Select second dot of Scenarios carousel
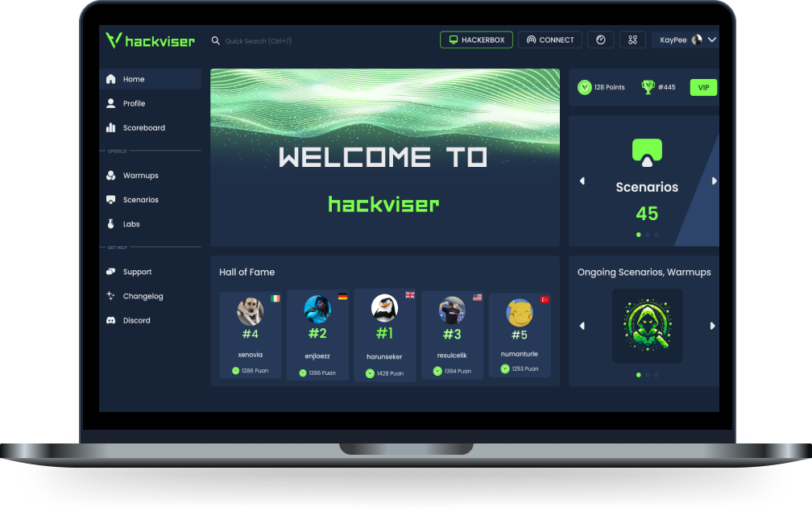This screenshot has height=512, width=812. coord(648,235)
